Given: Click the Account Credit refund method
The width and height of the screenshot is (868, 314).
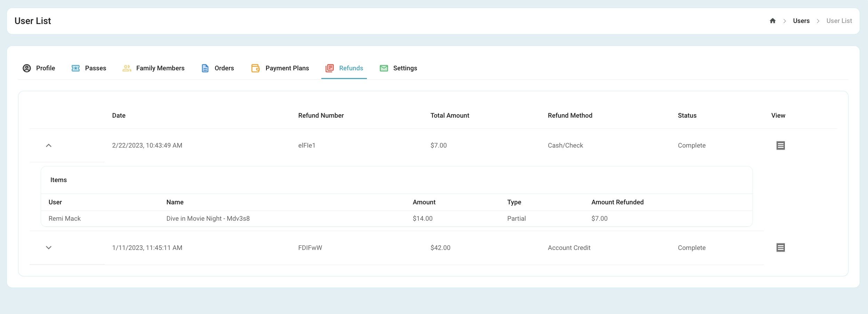Looking at the screenshot, I should (569, 248).
